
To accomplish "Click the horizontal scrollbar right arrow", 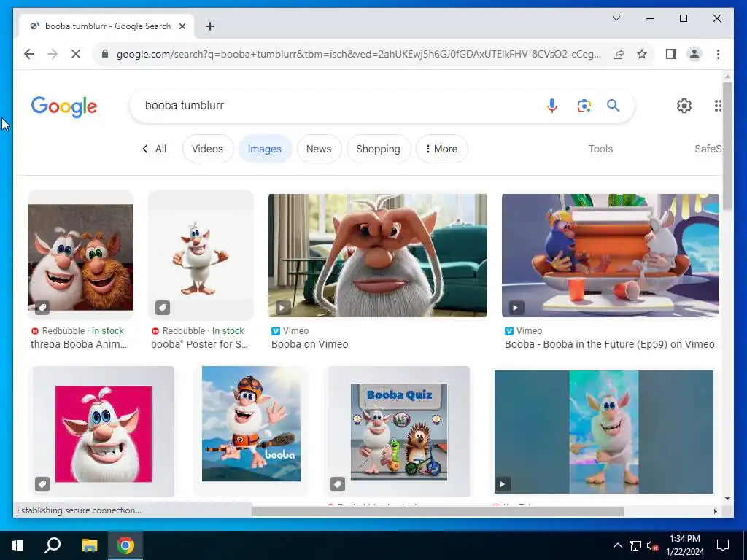I will [x=715, y=511].
